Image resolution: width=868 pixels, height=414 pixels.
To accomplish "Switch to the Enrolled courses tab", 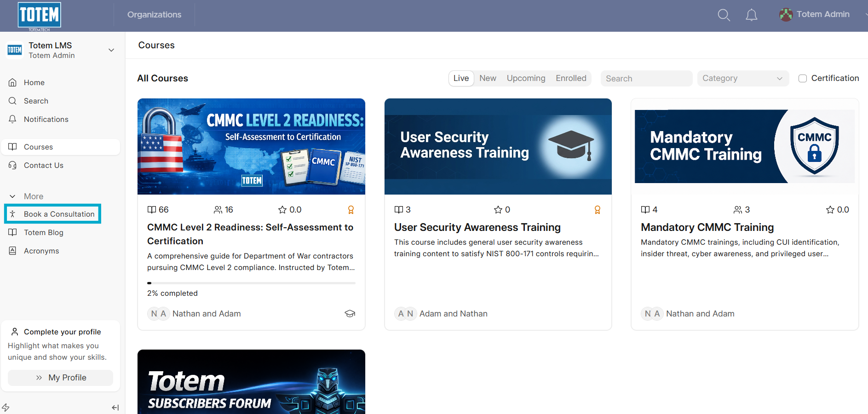I will 571,78.
